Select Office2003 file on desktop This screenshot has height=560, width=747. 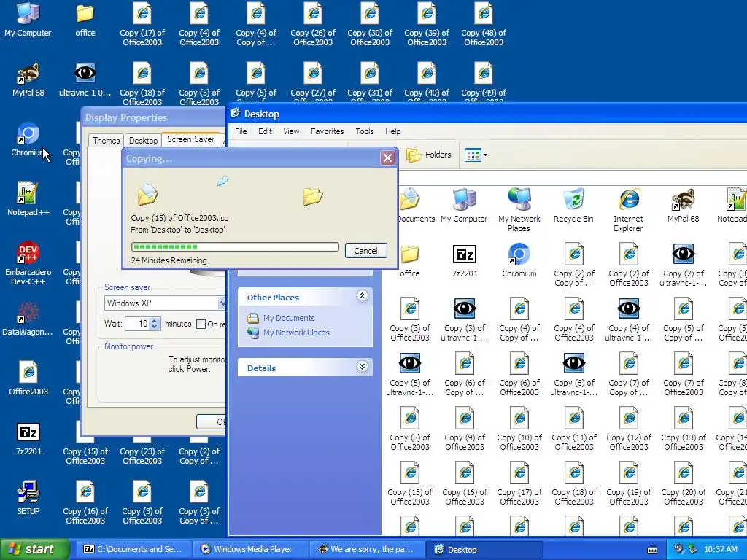pos(28,378)
